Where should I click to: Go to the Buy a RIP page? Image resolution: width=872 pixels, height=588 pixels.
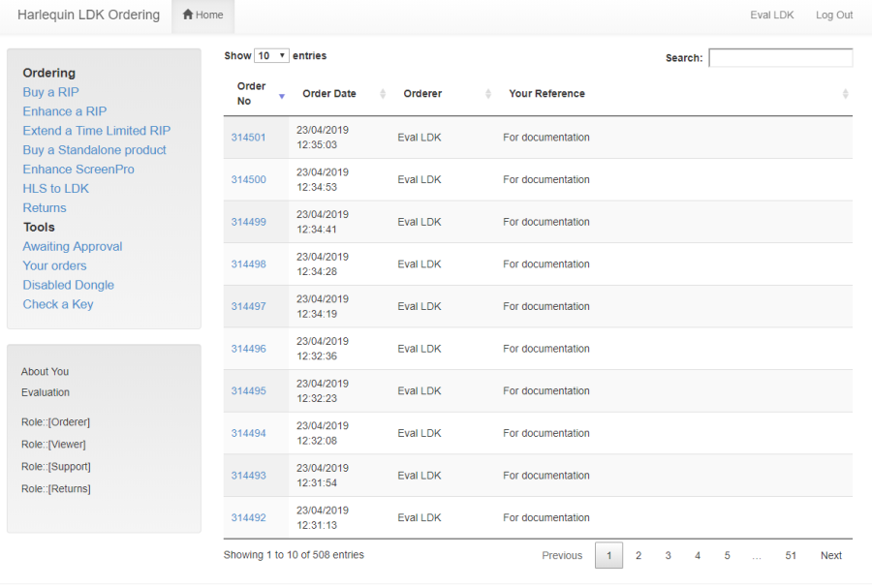50,92
